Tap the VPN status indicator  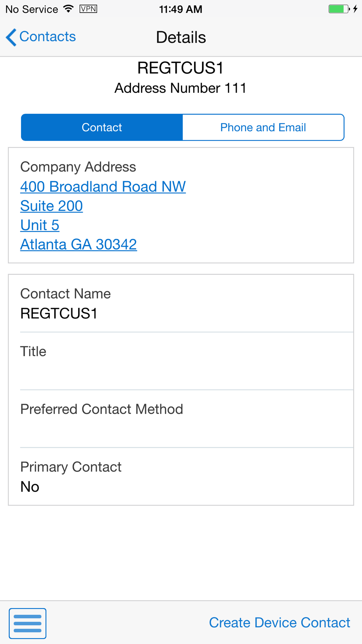(x=88, y=9)
